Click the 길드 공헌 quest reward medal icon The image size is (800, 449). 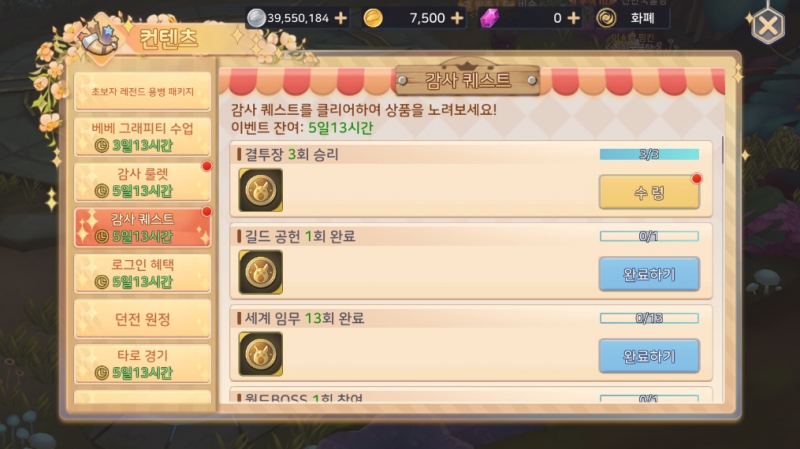(261, 272)
